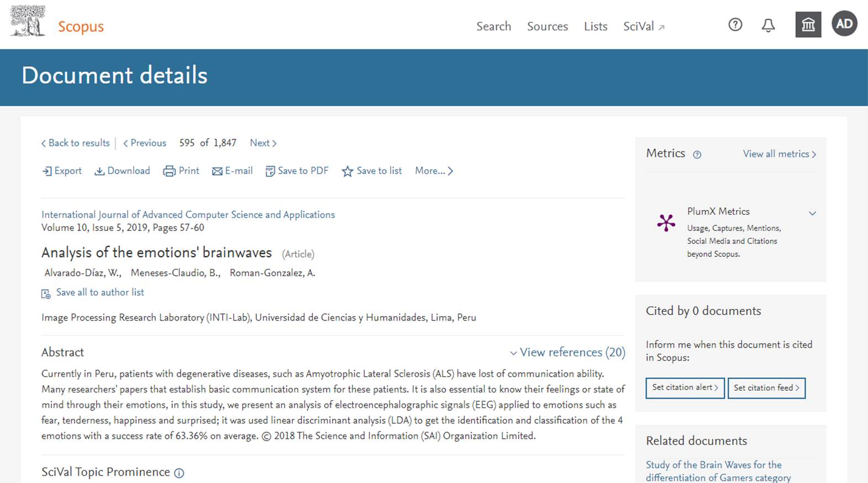868x483 pixels.
Task: Click the E-mail label
Action: (239, 171)
